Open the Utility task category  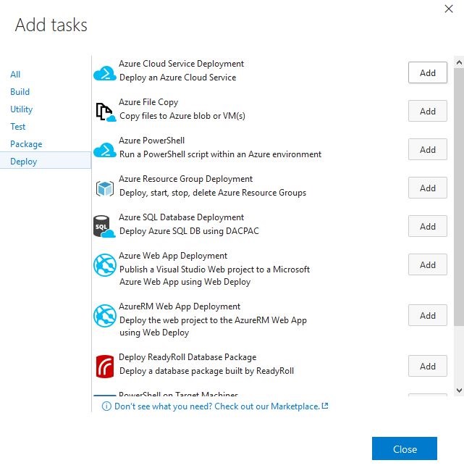(x=22, y=109)
